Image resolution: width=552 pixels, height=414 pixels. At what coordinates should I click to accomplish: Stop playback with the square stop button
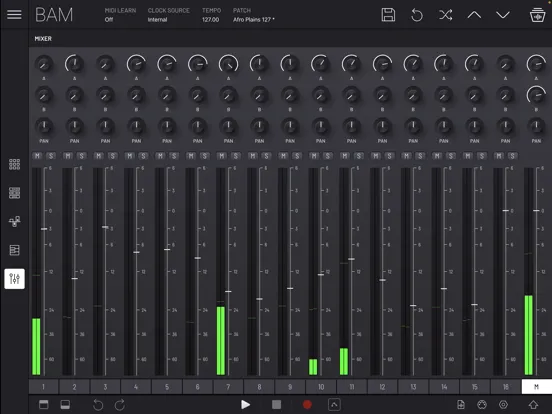pyautogui.click(x=276, y=405)
